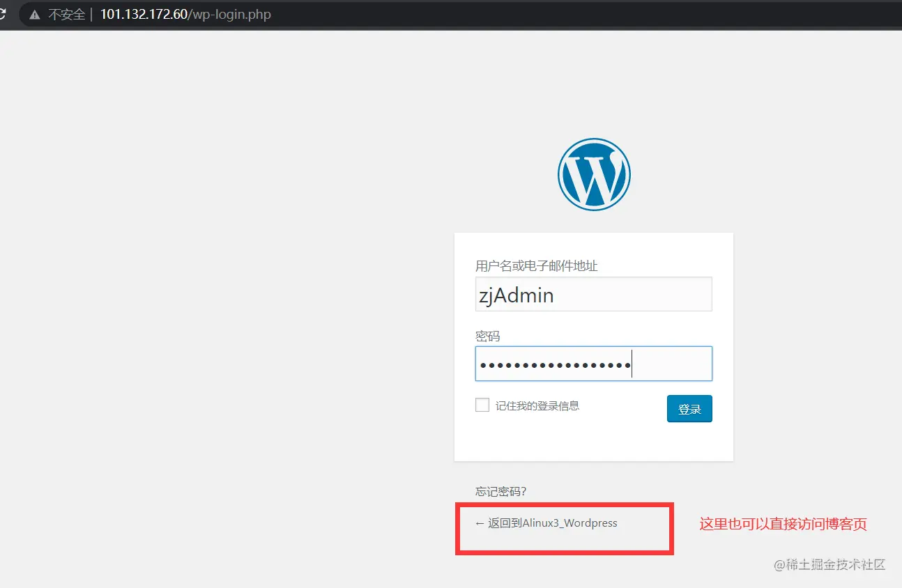Follow the 返回到Alinux3_Wordpress link

pos(546,523)
